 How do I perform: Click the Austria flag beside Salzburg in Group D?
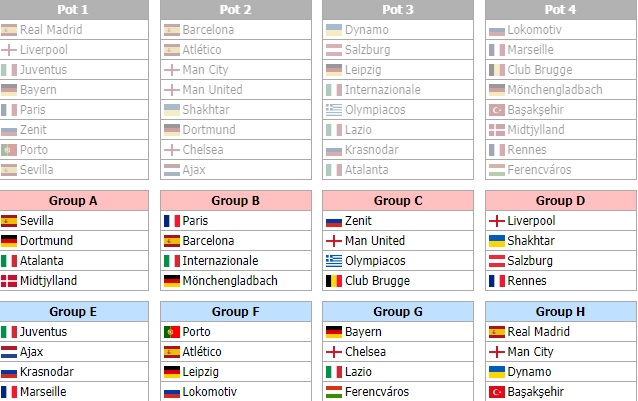tap(497, 261)
